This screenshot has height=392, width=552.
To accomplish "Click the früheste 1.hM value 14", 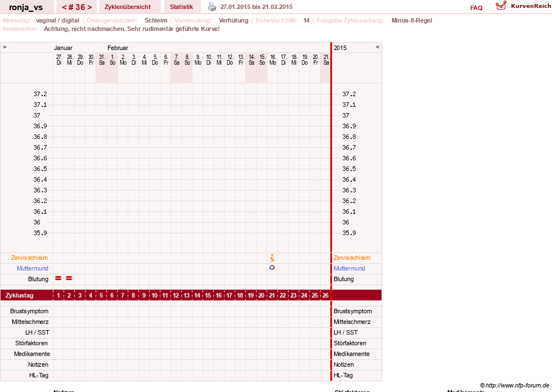I will tap(306, 20).
